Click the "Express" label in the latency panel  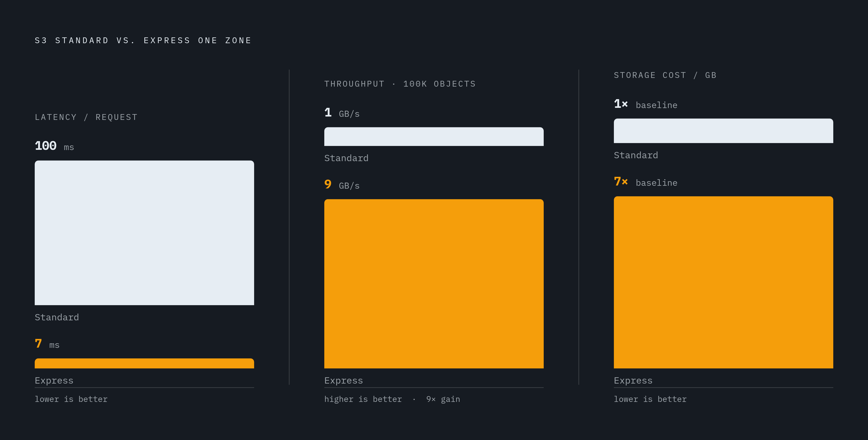(x=54, y=381)
